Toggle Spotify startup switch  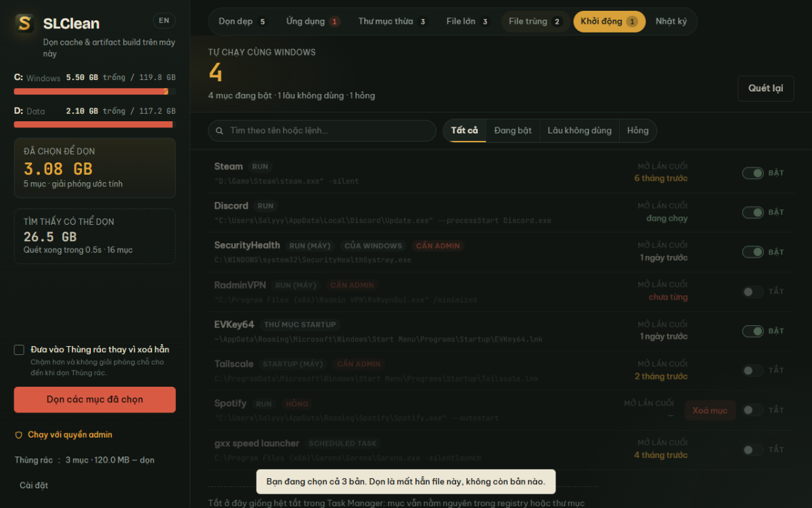(x=752, y=410)
